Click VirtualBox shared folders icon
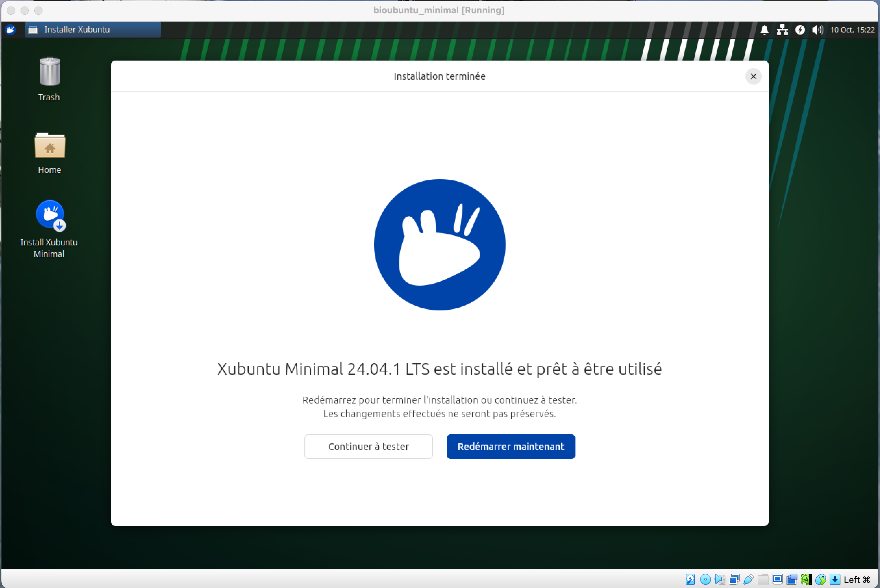This screenshot has height=588, width=880. (763, 579)
